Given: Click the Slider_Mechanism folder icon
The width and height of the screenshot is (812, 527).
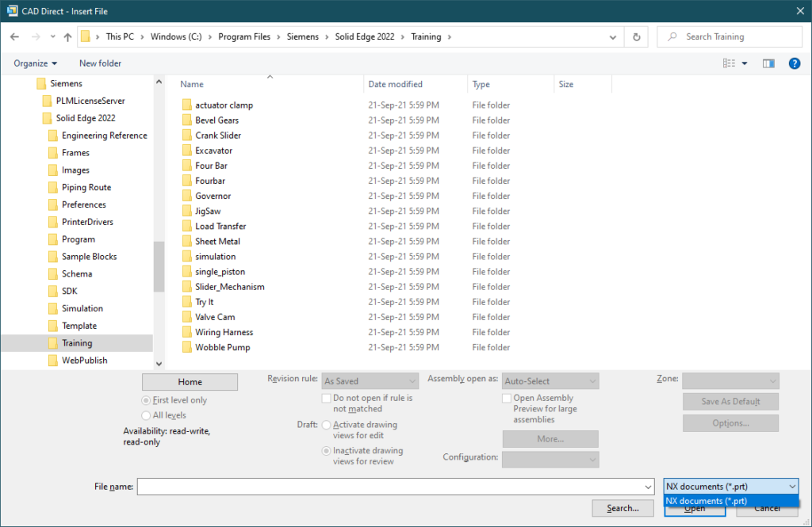Looking at the screenshot, I should coord(187,287).
